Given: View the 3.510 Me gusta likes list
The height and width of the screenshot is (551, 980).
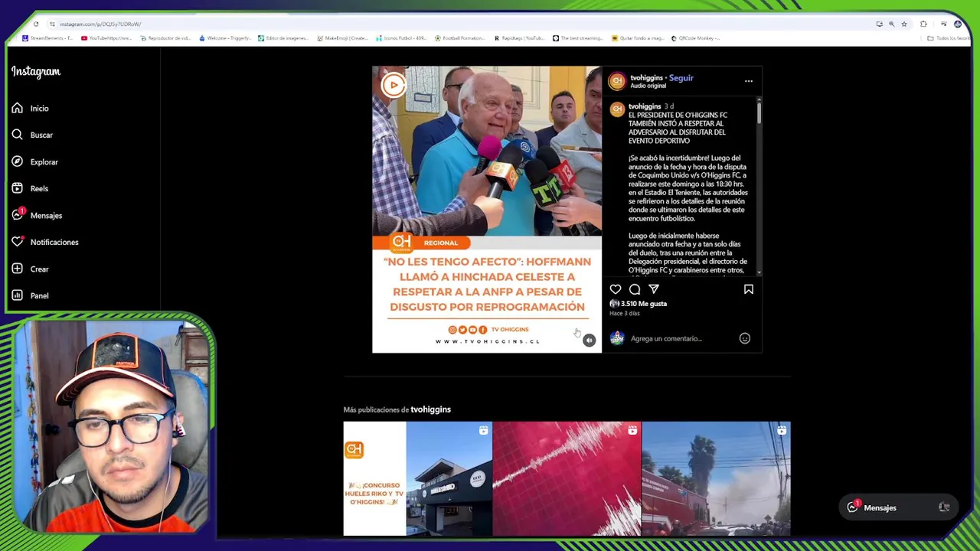Looking at the screenshot, I should coord(644,304).
